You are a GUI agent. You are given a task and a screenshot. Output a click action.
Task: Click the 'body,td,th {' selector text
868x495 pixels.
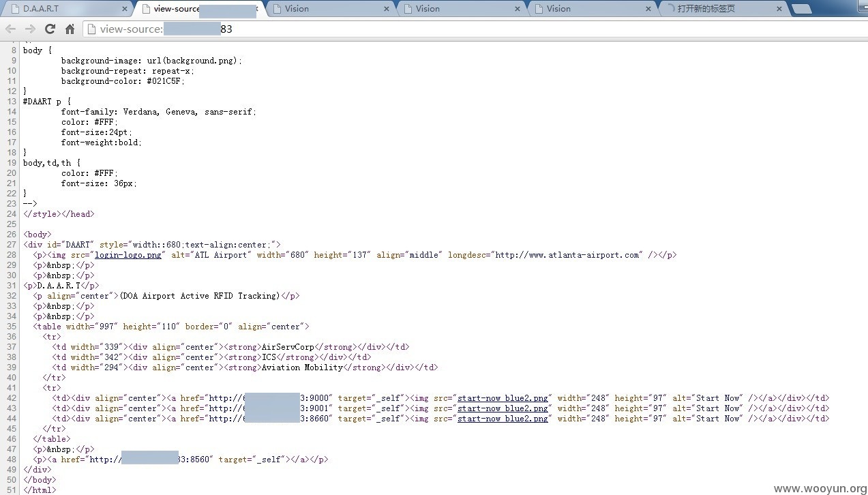click(x=52, y=163)
